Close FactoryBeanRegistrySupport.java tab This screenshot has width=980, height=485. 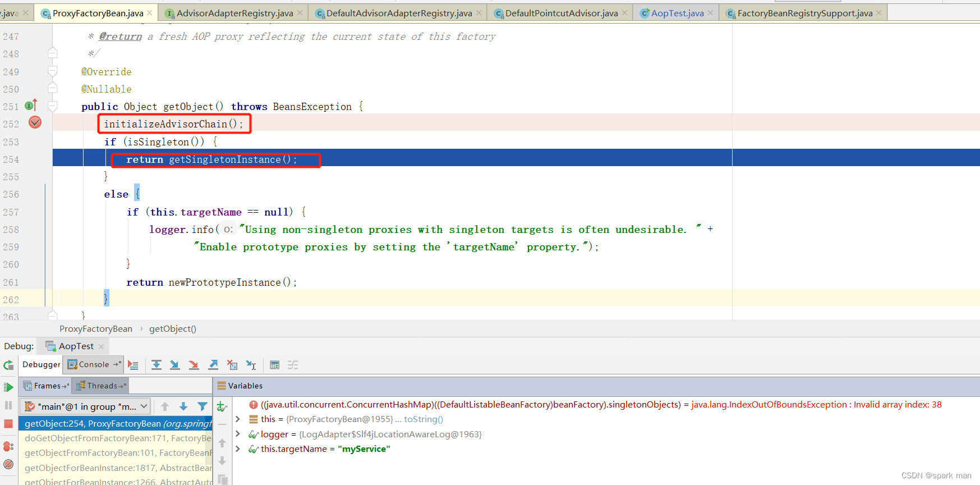(x=878, y=13)
